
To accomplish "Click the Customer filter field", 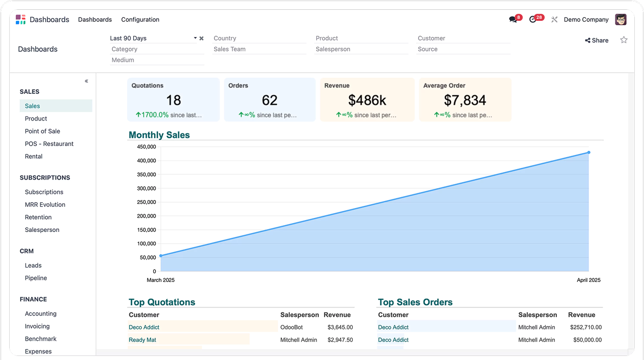I will tap(463, 38).
